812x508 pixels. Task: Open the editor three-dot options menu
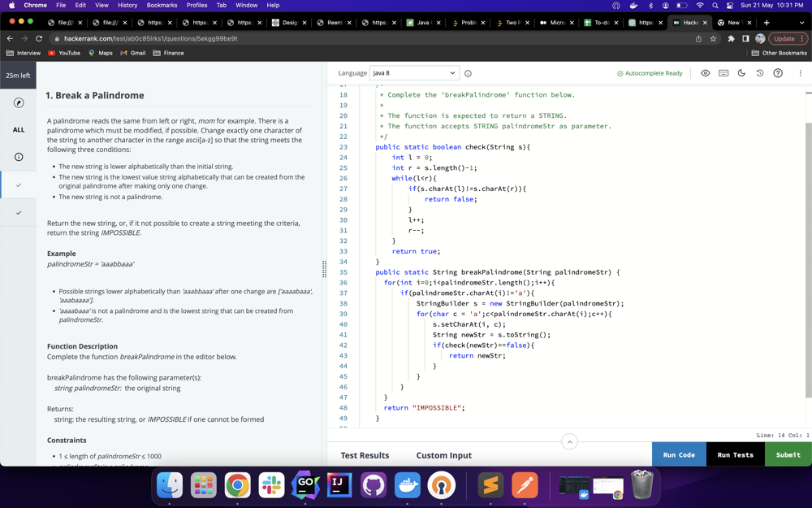tap(800, 73)
